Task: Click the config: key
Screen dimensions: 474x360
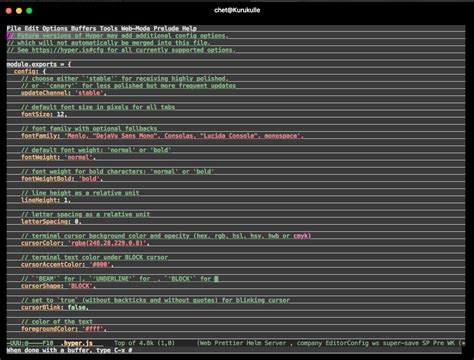Action: (x=26, y=71)
